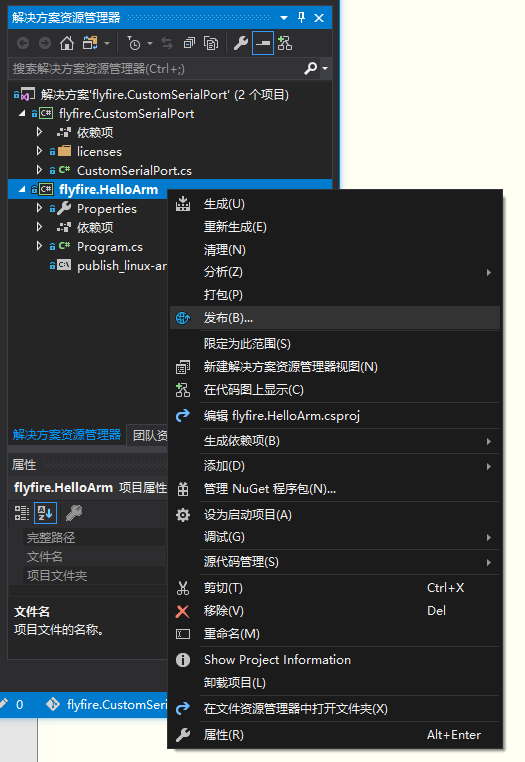Viewport: 525px width, 762px height.
Task: Click the Solution Explorer search box
Action: 156,69
